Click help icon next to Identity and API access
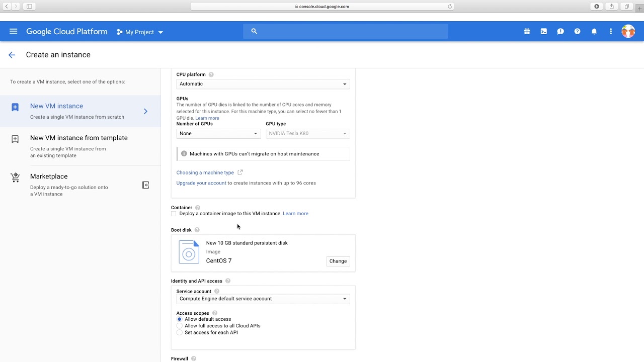The image size is (644, 362). [227, 281]
